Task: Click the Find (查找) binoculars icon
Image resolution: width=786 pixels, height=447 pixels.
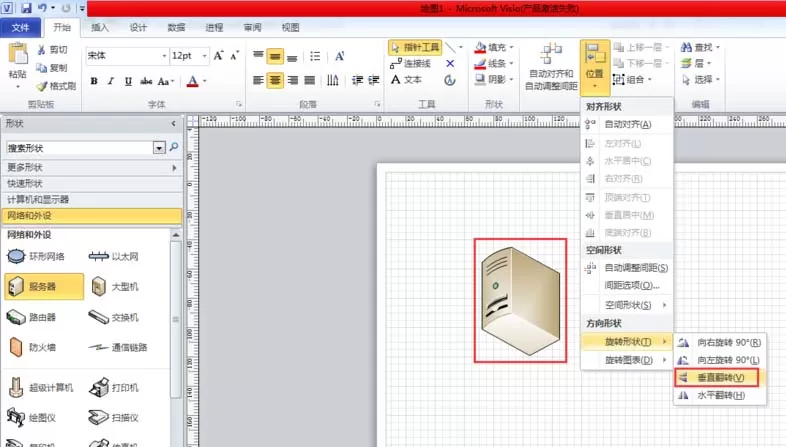Action: tap(686, 48)
